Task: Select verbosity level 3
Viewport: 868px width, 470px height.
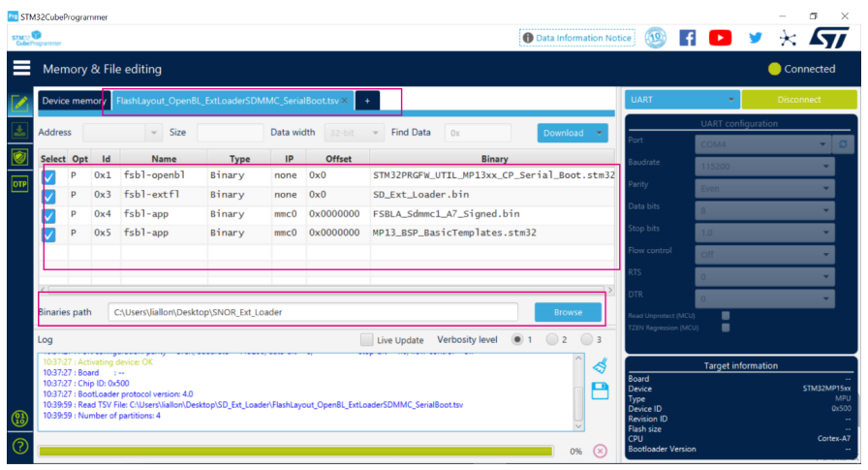Action: pos(586,339)
